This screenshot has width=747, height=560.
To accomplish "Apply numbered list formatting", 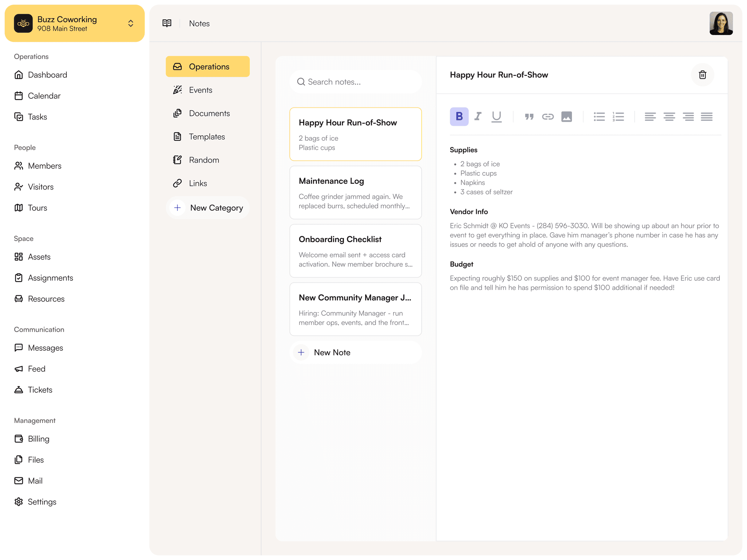I will 618,117.
